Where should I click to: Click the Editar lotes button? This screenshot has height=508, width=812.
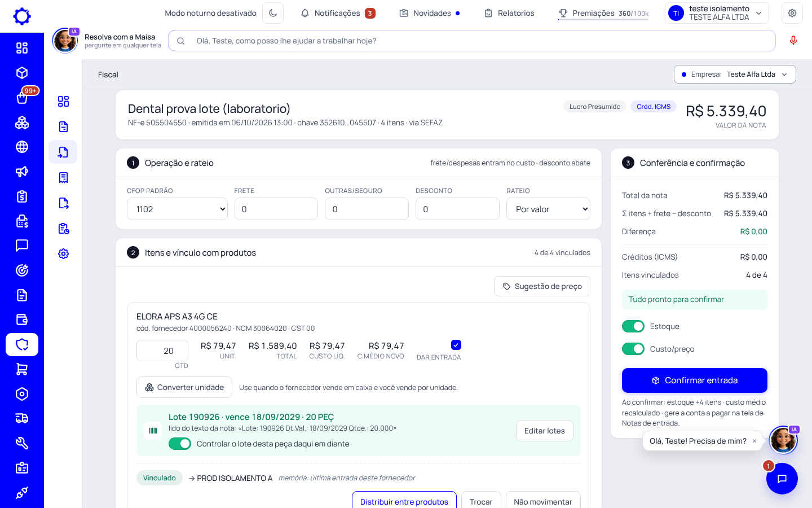[544, 431]
